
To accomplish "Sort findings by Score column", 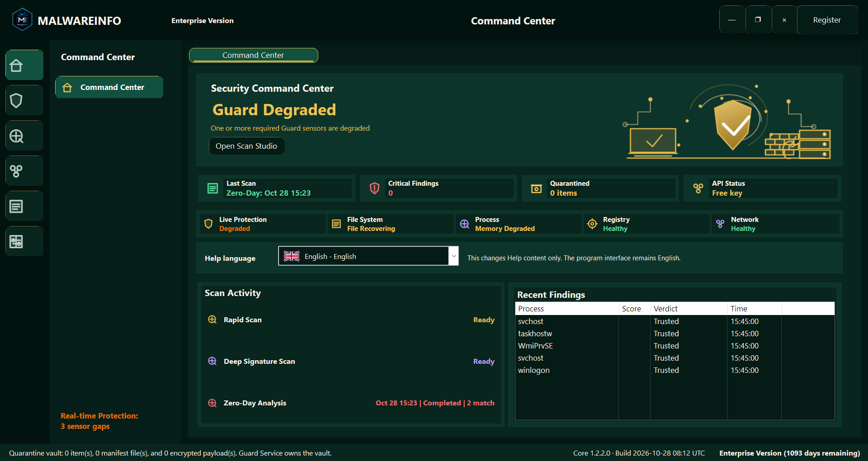I will point(635,309).
